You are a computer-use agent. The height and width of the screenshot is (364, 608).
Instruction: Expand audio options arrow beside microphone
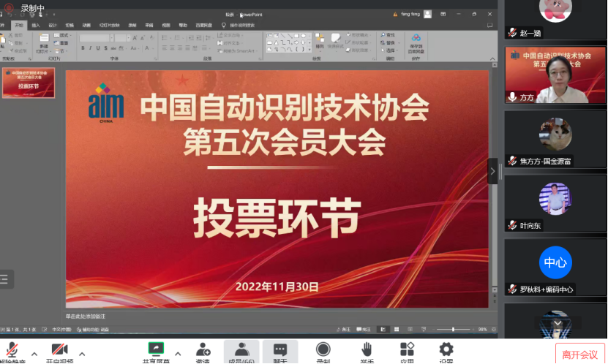[34, 354]
